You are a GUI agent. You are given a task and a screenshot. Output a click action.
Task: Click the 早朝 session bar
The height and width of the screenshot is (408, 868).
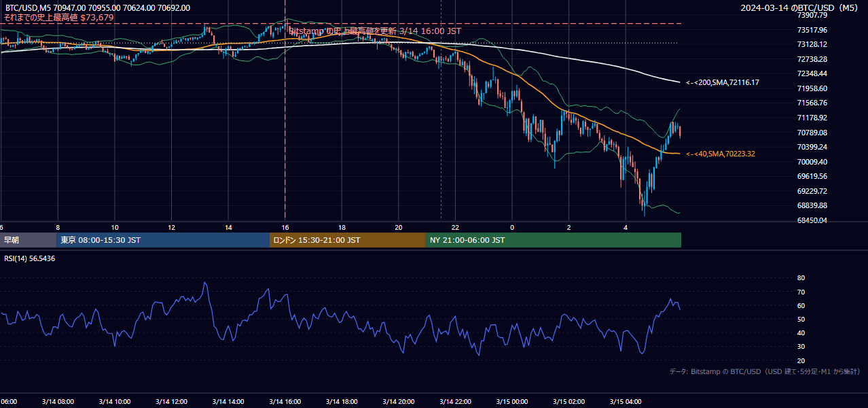click(x=29, y=240)
